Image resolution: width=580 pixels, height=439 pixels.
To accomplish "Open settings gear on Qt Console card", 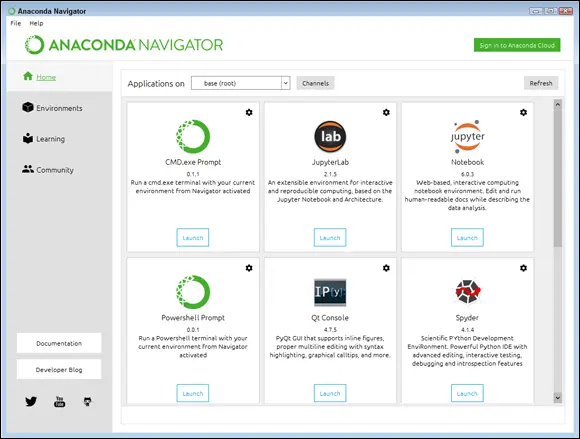I will point(386,268).
